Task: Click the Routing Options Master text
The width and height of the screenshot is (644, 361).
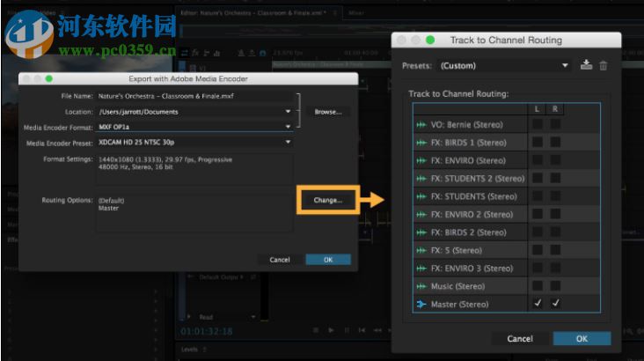Action: coord(108,208)
